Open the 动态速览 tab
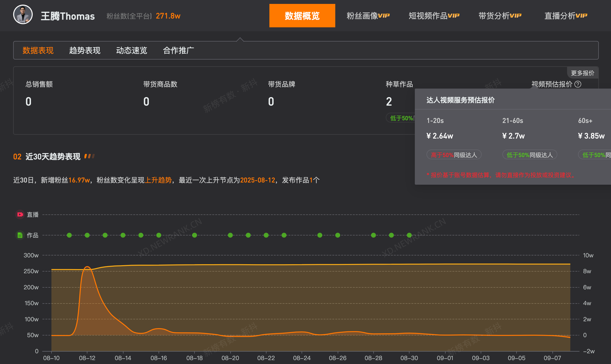Screen dimensions: 611x364 point(132,50)
